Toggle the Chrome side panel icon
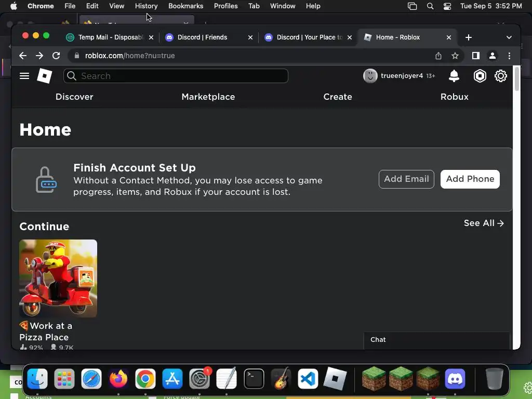 pos(476,56)
